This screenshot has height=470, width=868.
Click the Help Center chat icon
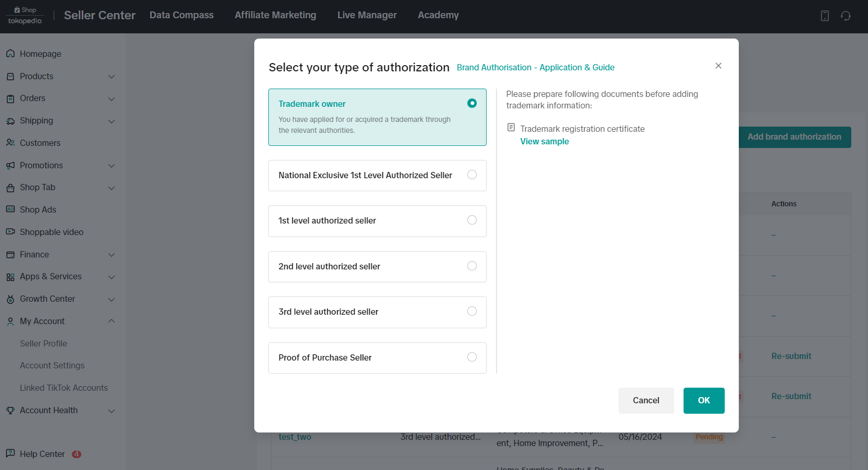point(10,454)
